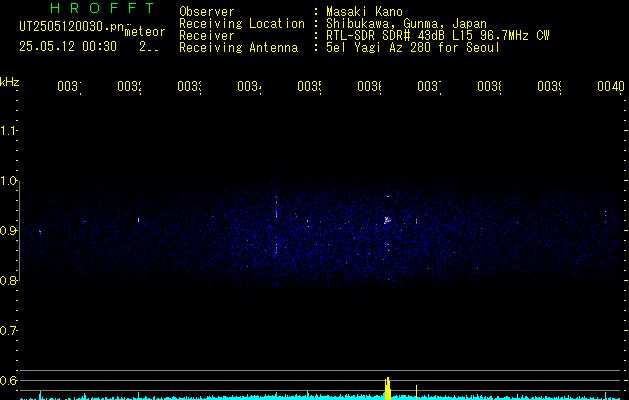Viewport: 629px width, 400px height.
Task: Click the Receiving Antenna label
Action: [x=238, y=48]
